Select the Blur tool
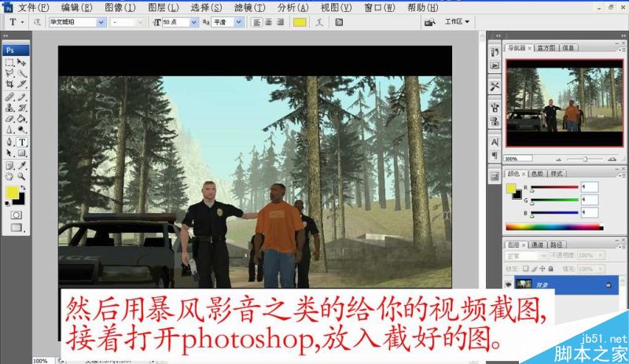 9,130
